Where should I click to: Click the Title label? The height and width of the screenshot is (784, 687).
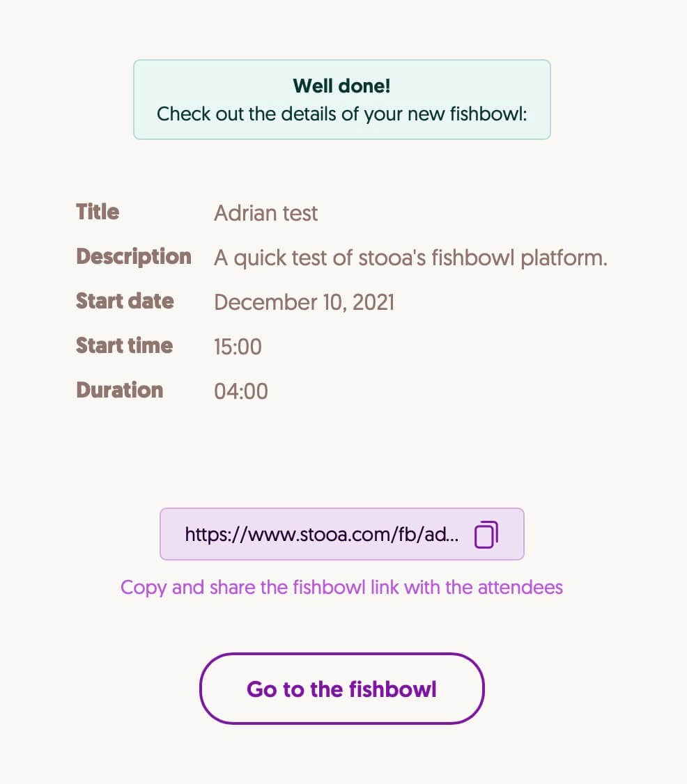[x=98, y=212]
